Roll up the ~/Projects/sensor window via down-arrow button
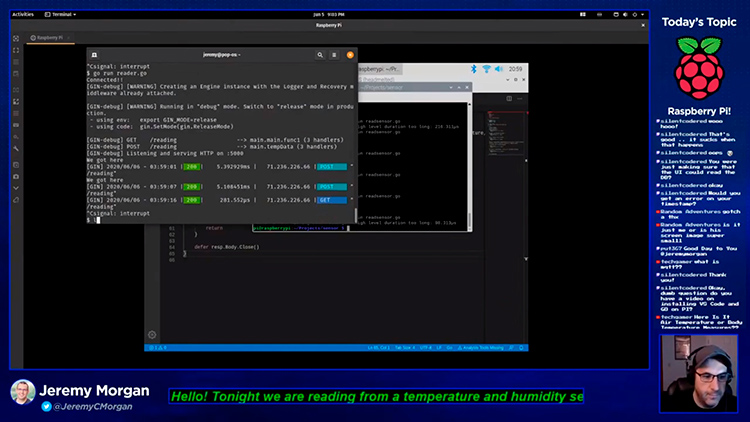This screenshot has height=422, width=750. click(x=451, y=88)
